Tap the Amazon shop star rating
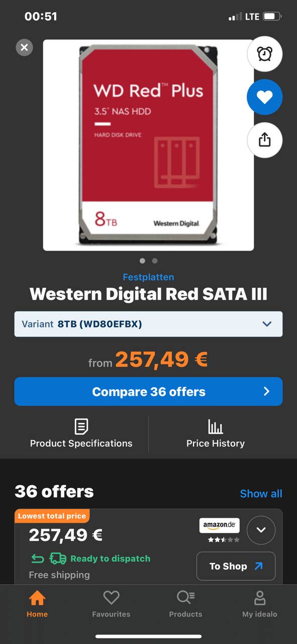Viewport: 297px width, 644px height. (x=224, y=540)
